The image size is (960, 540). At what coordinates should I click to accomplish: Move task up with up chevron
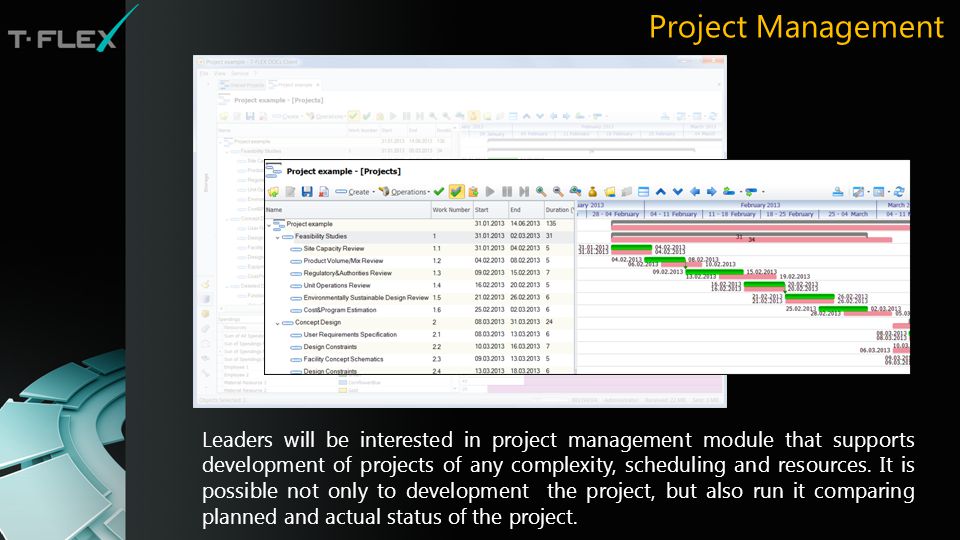click(x=661, y=192)
